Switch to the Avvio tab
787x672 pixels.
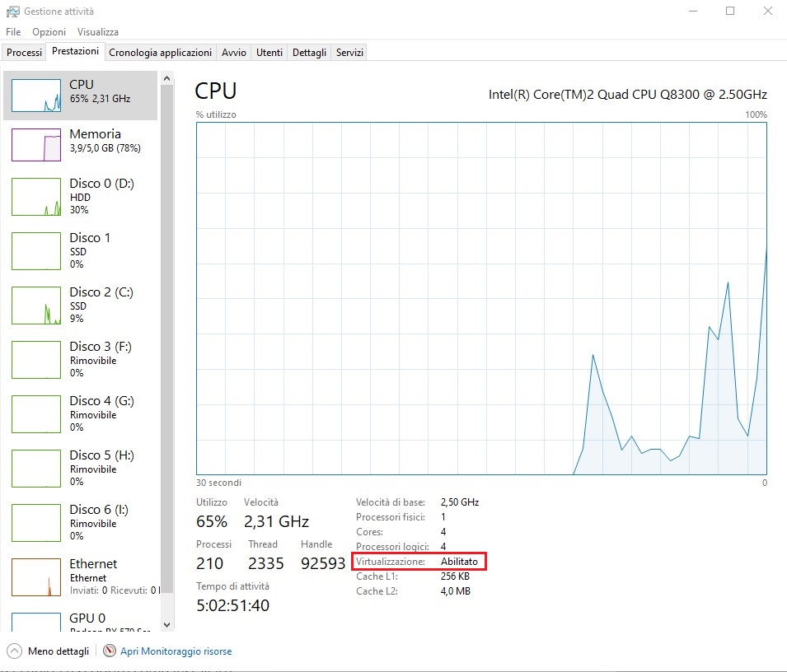pyautogui.click(x=234, y=52)
